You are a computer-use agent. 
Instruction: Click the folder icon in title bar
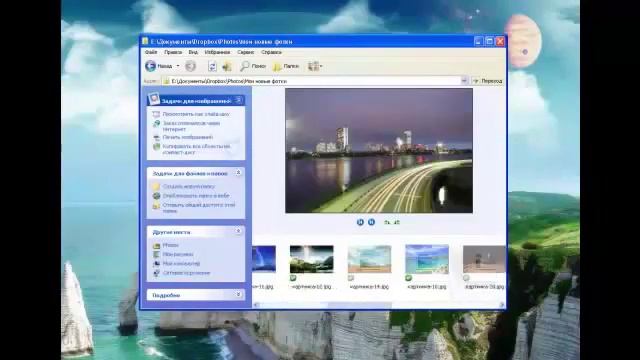pyautogui.click(x=145, y=41)
